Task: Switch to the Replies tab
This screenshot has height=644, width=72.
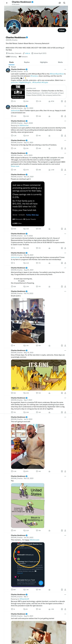Action: point(27,62)
